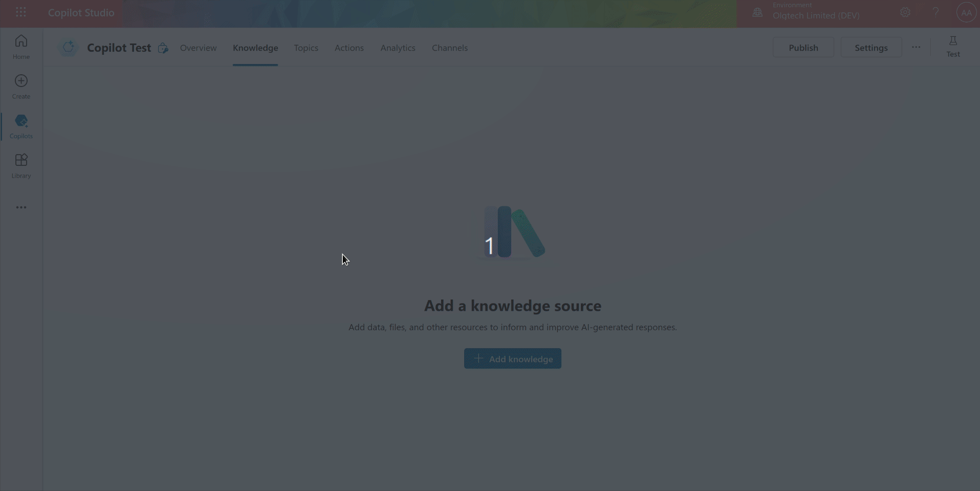The width and height of the screenshot is (980, 491).
Task: Open the copilot Settings page
Action: point(870,47)
